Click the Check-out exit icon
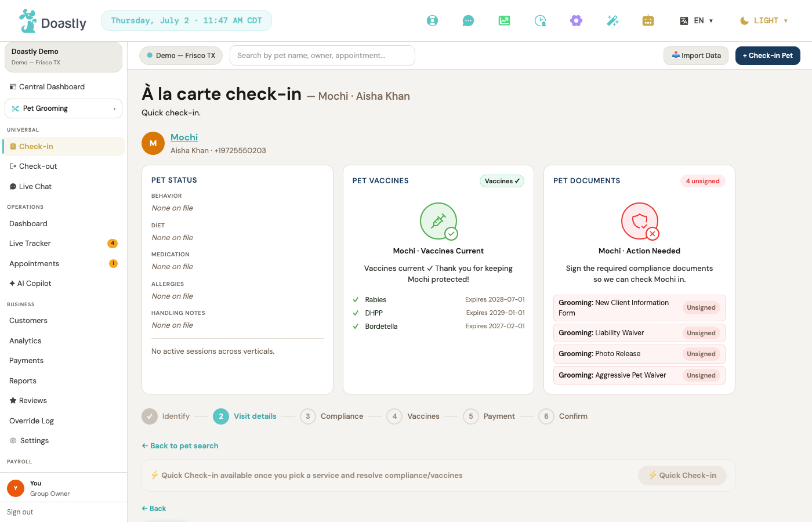Viewport: 812px width, 522px height. pyautogui.click(x=13, y=166)
